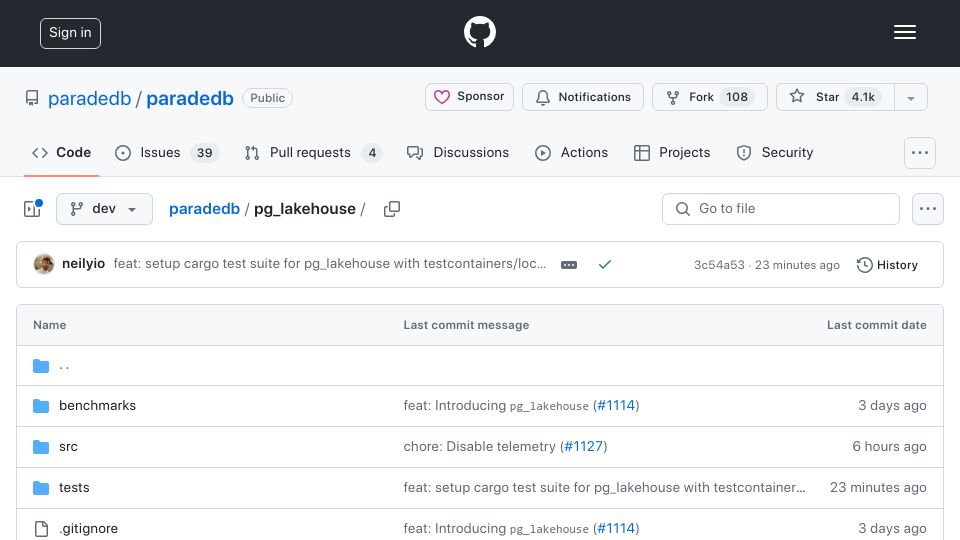This screenshot has width=960, height=540.
Task: Open commit hash 3c54a53
Action: 719,265
